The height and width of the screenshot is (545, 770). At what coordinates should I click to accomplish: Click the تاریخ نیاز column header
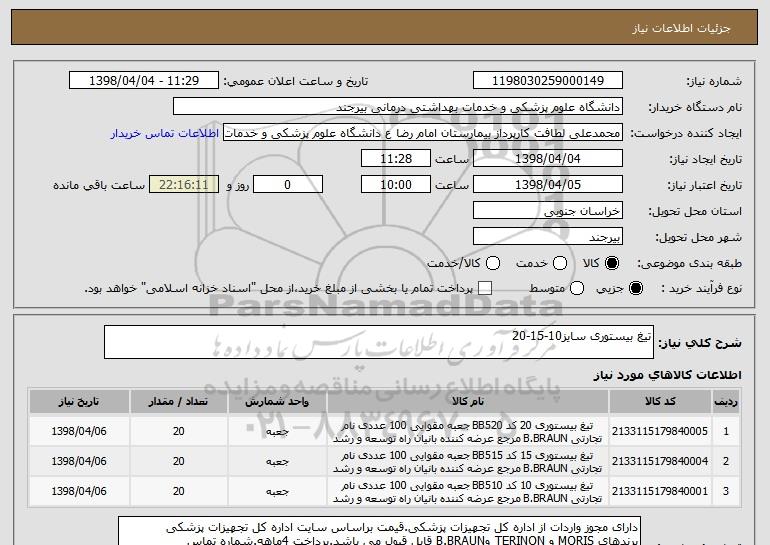pyautogui.click(x=79, y=402)
